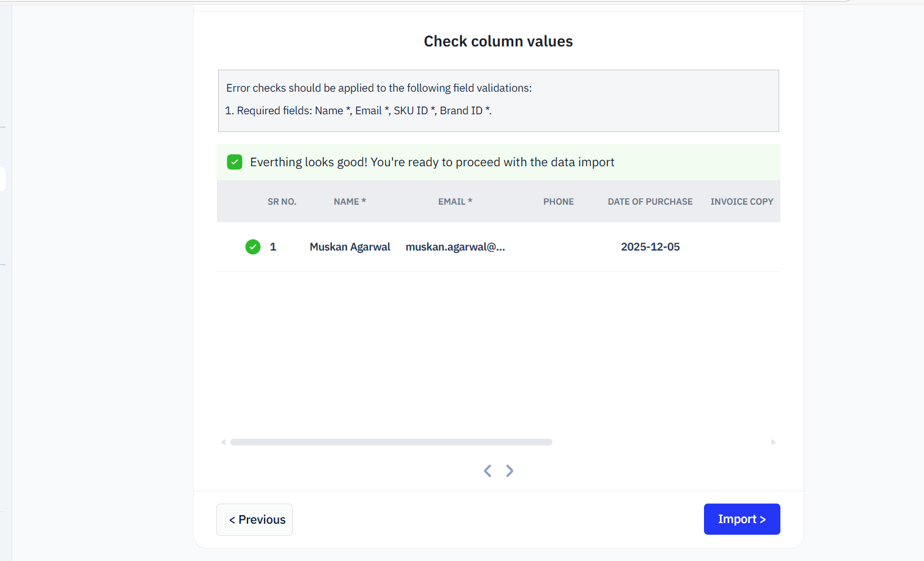Click the EMAIL * column header
The height and width of the screenshot is (561, 924).
click(x=455, y=202)
